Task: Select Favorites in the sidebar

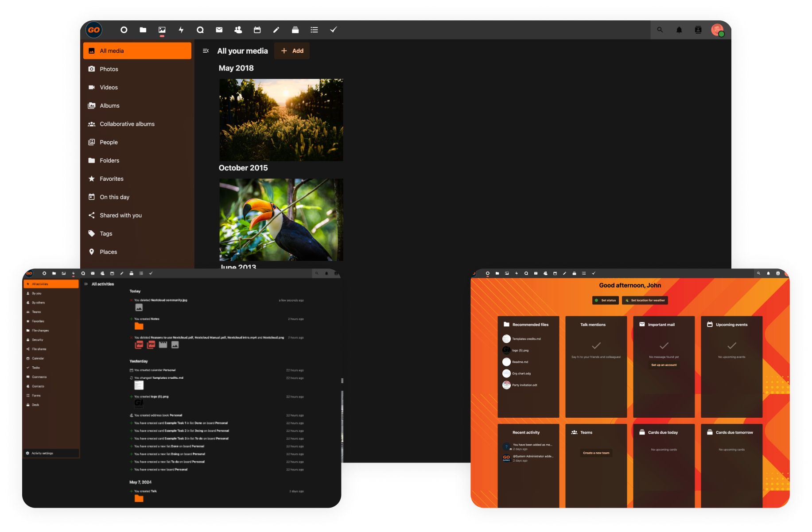Action: tap(111, 179)
